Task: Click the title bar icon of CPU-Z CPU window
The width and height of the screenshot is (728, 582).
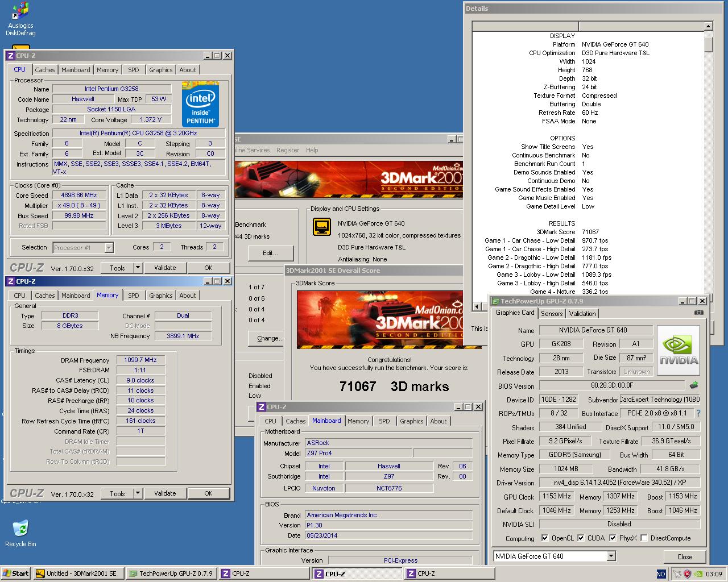Action: pyautogui.click(x=10, y=55)
